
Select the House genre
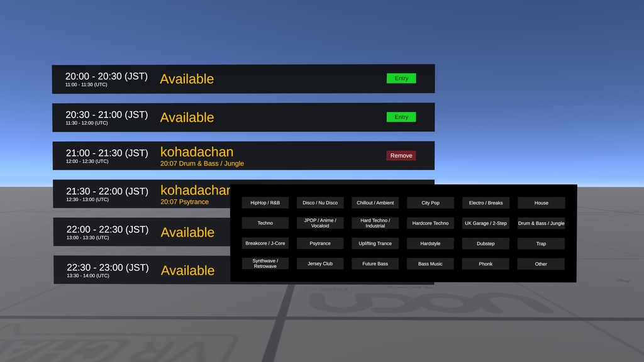541,202
